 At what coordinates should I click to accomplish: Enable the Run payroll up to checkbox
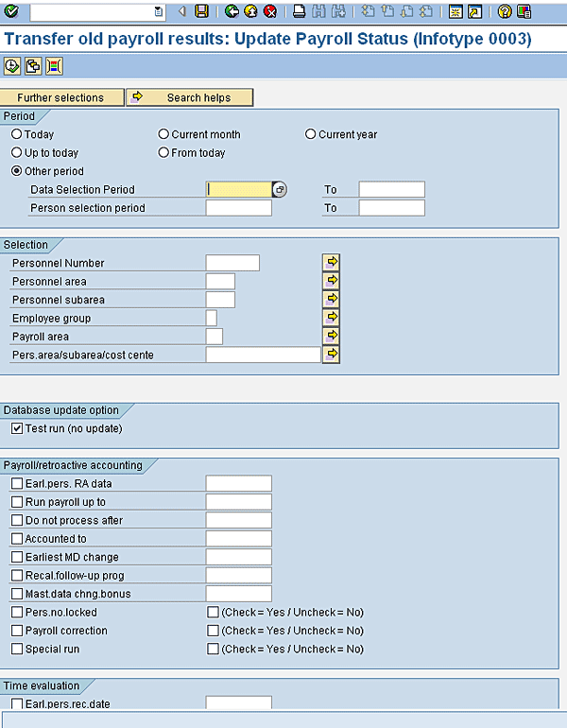(x=17, y=502)
